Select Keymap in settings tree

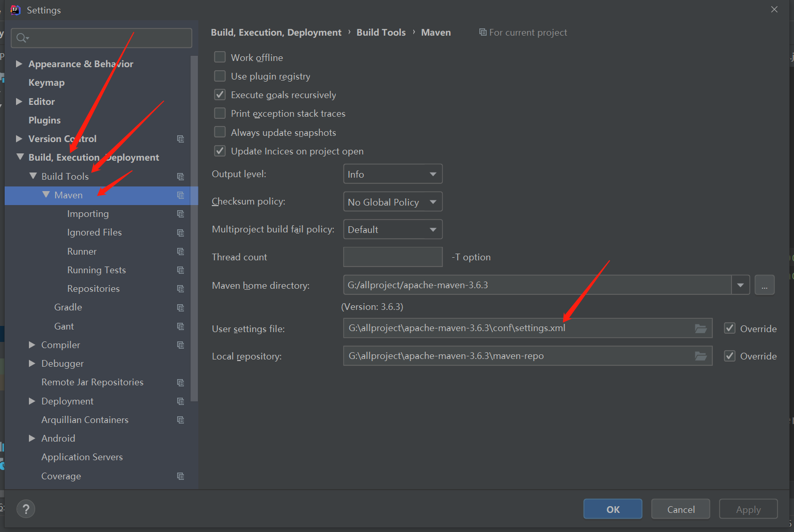[46, 83]
